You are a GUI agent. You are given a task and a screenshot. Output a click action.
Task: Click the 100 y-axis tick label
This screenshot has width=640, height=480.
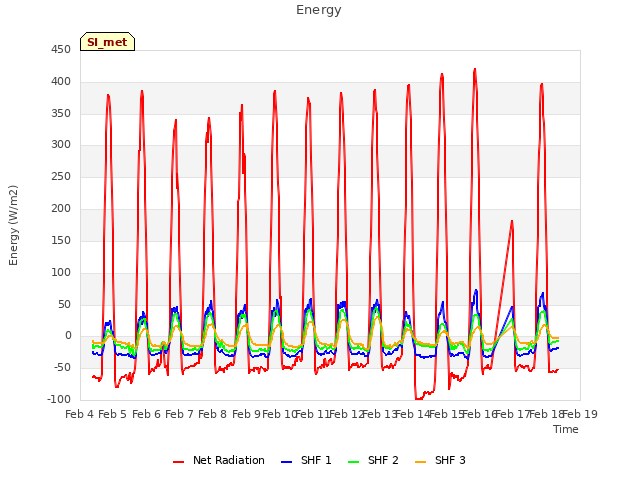click(x=61, y=272)
